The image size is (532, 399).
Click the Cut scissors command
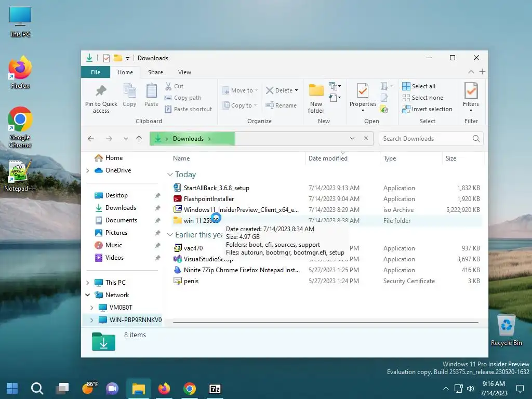(174, 86)
